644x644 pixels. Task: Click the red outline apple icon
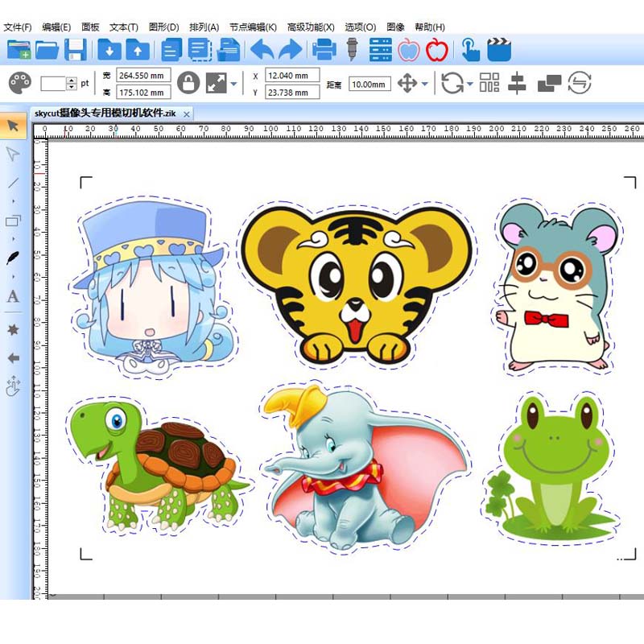[x=437, y=50]
